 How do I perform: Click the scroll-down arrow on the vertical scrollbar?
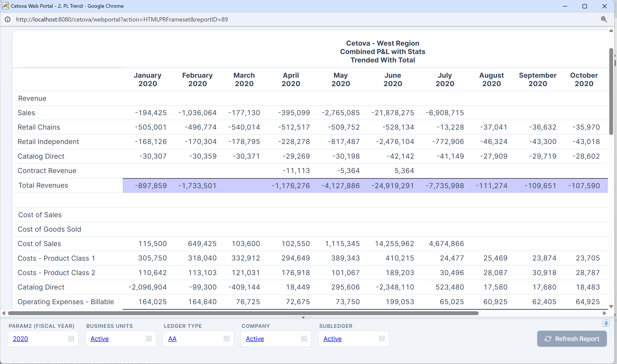pos(611,306)
